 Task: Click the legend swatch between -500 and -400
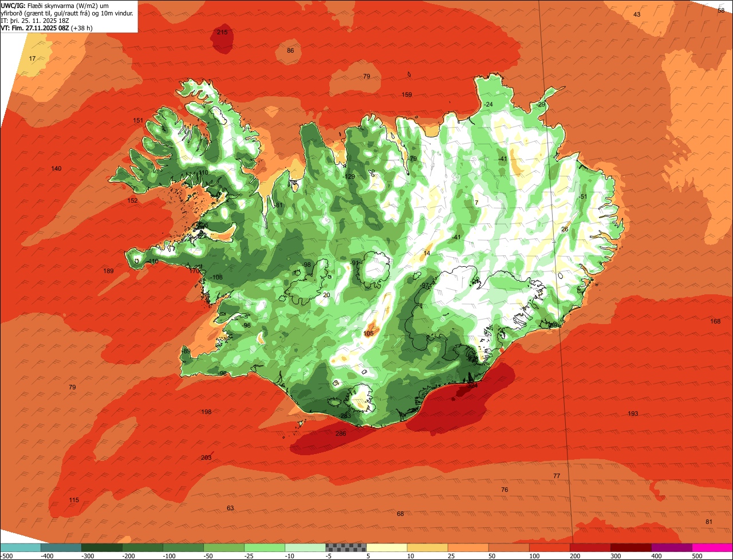click(x=21, y=547)
